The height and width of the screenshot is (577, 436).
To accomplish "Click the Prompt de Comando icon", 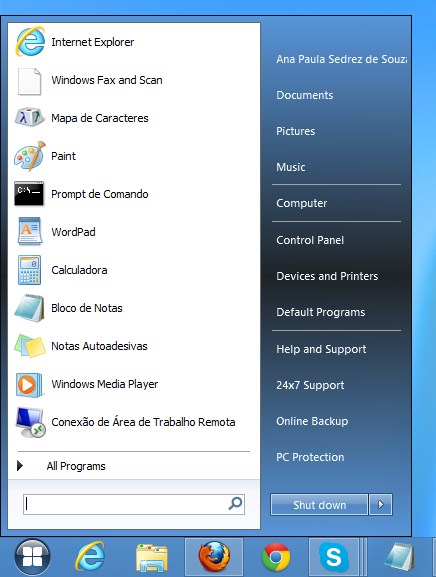I will (29, 193).
